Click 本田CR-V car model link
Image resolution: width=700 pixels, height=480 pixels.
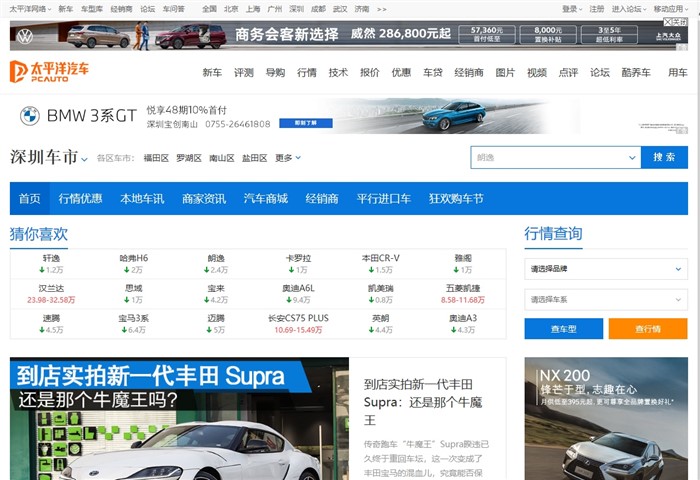click(x=380, y=258)
